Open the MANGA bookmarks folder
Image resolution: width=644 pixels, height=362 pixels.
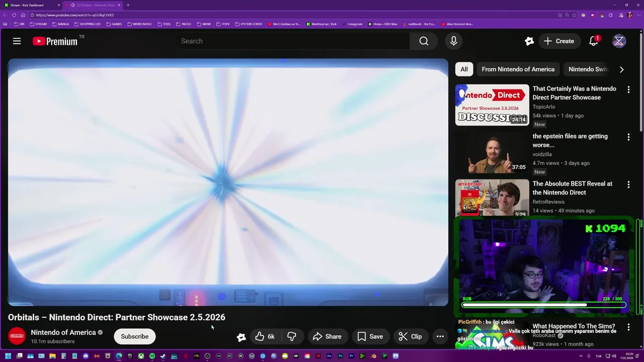[60, 24]
